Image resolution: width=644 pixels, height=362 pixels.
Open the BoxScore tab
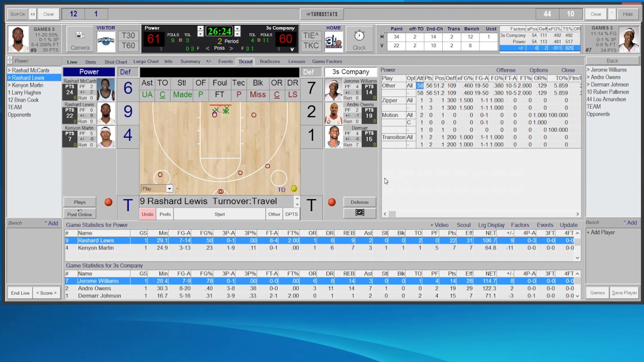(270, 62)
